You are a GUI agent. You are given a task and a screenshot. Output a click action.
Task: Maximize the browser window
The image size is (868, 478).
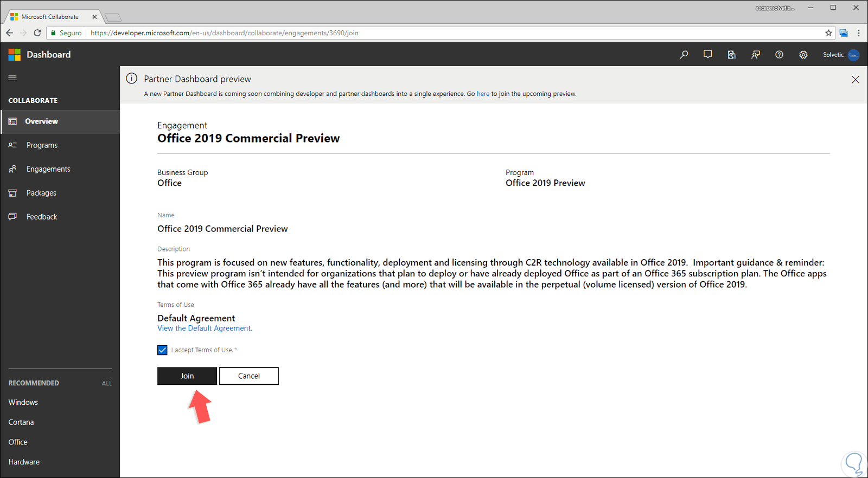(833, 8)
